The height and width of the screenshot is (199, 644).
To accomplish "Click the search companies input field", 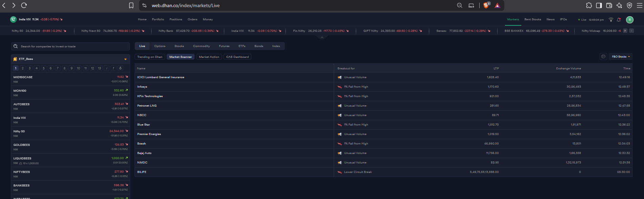I will tap(70, 46).
